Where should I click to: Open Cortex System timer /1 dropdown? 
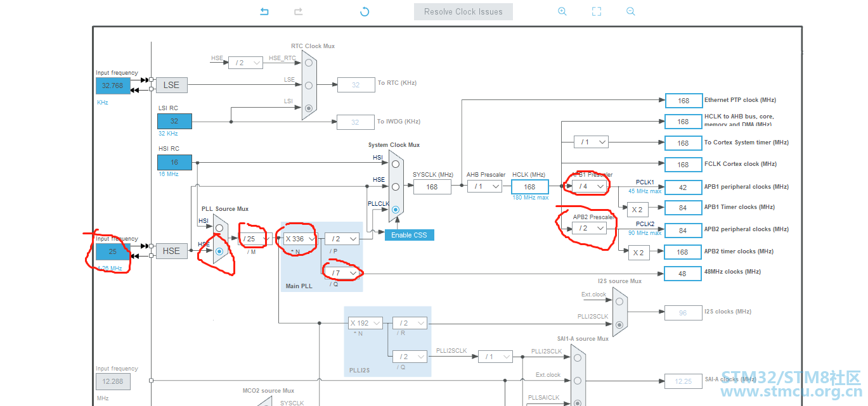point(591,142)
